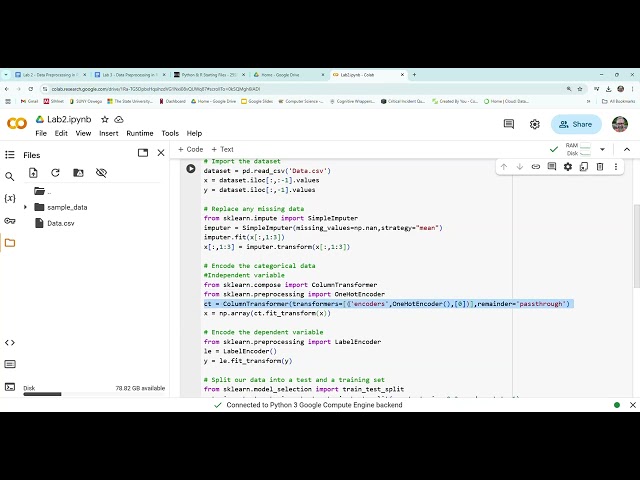Open Files panel in new window
640x480 pixels.
[143, 153]
